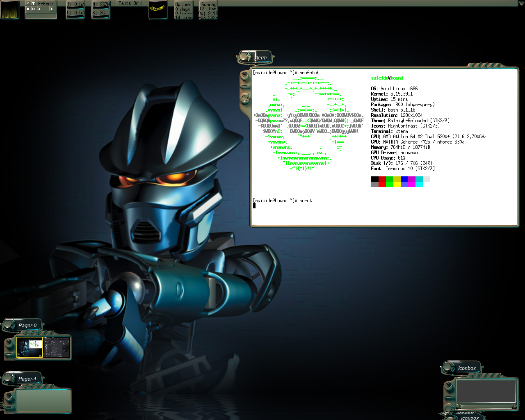Click the up-arrow button beside the E-Exec X
Screen dimensions: 525x420
pyautogui.click(x=33, y=3)
